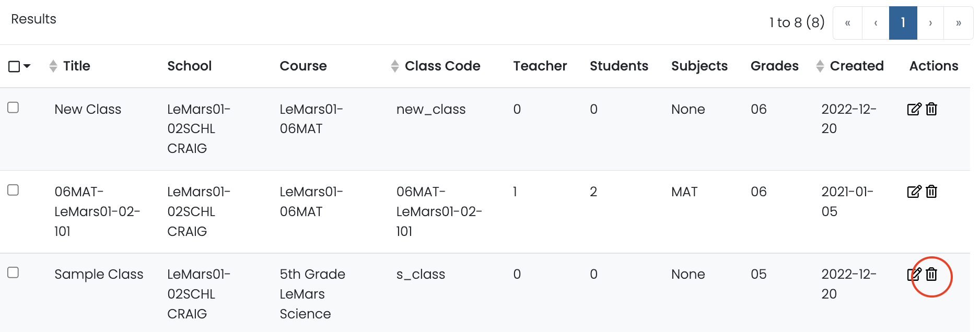Delete the Sample Class row
The image size is (980, 332).
[x=931, y=274]
